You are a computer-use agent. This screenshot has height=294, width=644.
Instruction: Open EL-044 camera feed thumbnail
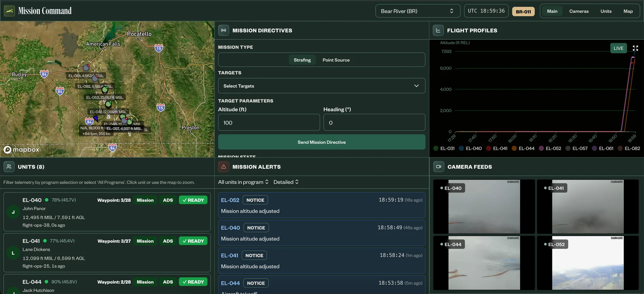[x=484, y=263]
